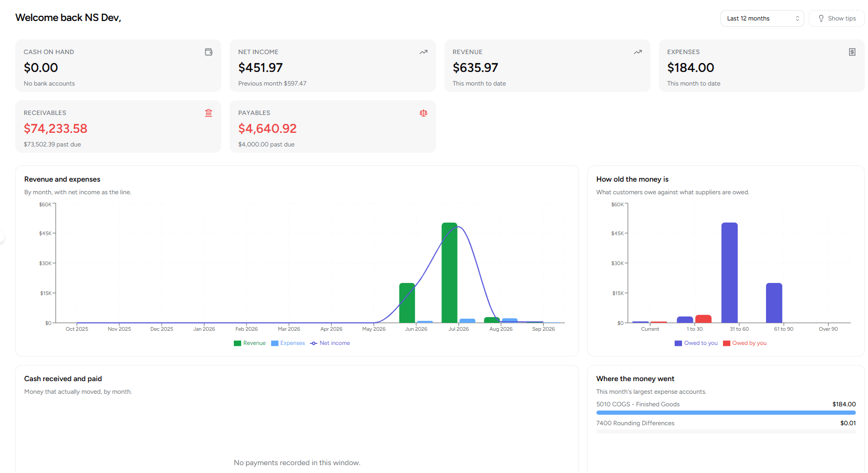Click the 'Oct 2025' axis label
Screen dimensions: 868x473
[x=77, y=329]
